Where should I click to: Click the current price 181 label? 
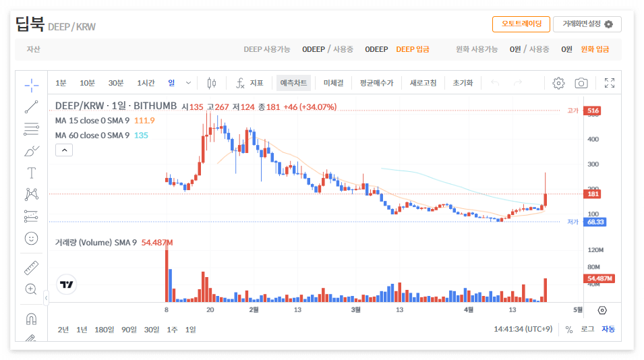[593, 193]
